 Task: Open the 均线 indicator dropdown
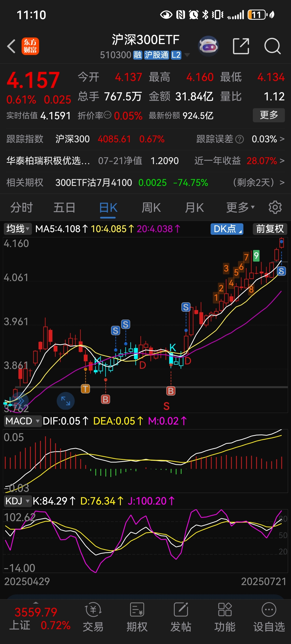point(18,229)
